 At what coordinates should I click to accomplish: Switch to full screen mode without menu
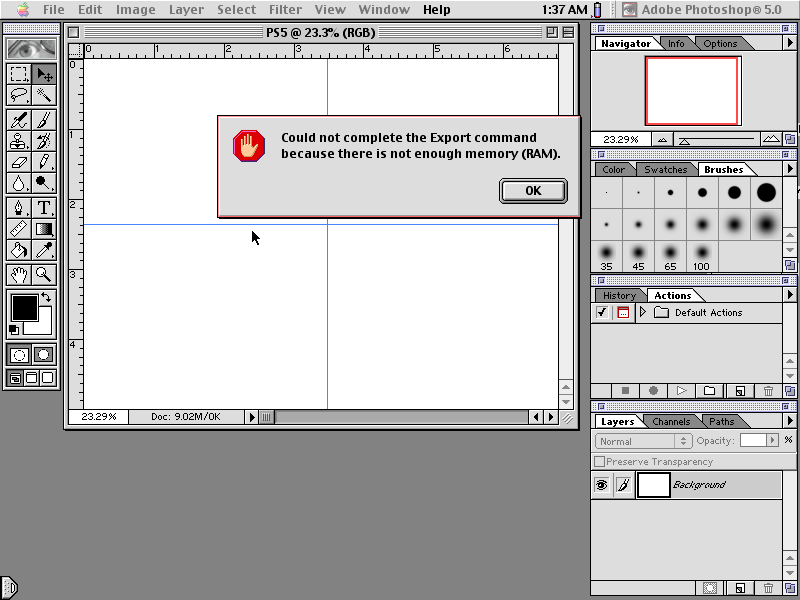pyautogui.click(x=47, y=378)
